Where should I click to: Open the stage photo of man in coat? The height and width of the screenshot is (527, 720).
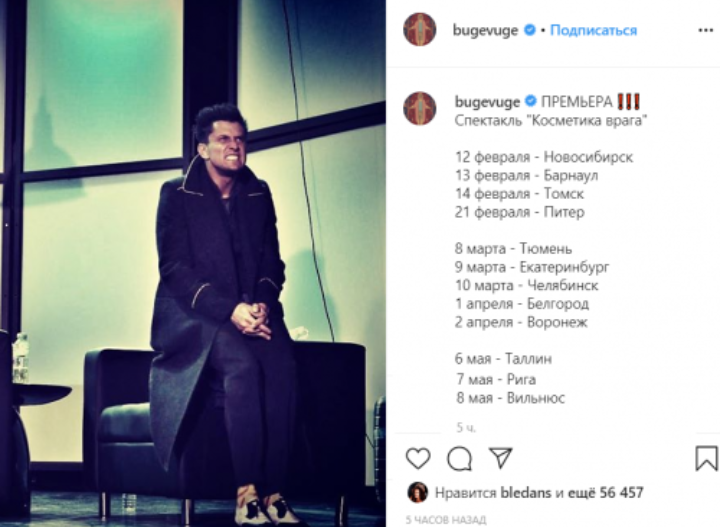coord(193,264)
